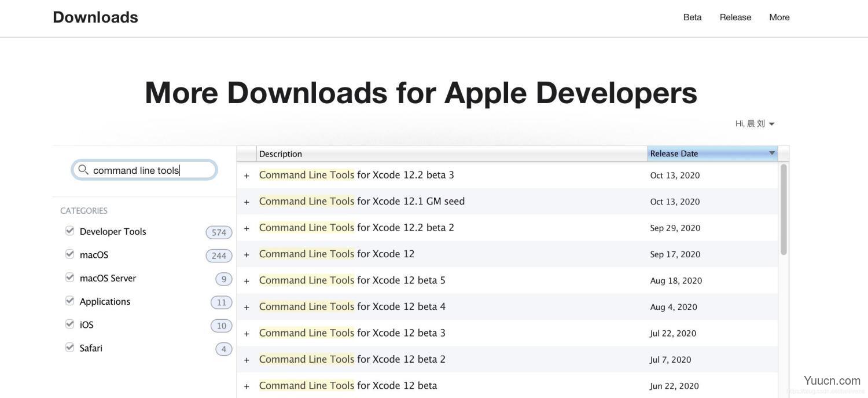
Task: Expand the Xcode 12 beta Jun 22 row
Action: click(247, 386)
